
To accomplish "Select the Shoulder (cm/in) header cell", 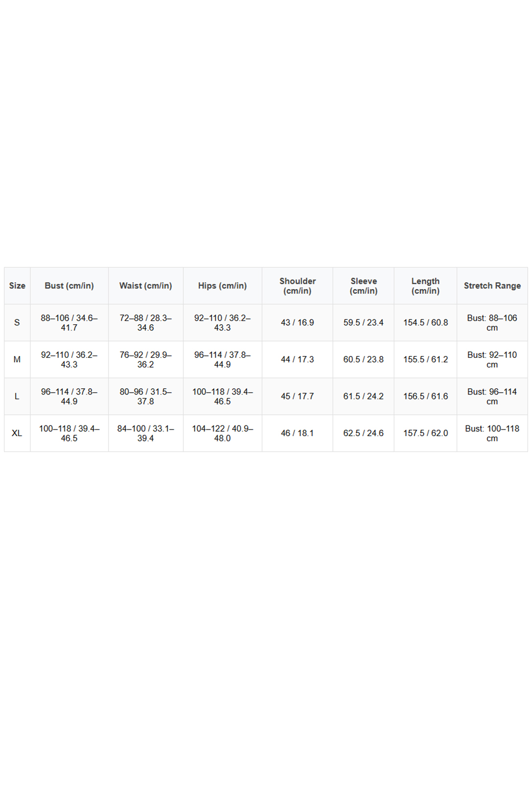I will click(x=297, y=286).
